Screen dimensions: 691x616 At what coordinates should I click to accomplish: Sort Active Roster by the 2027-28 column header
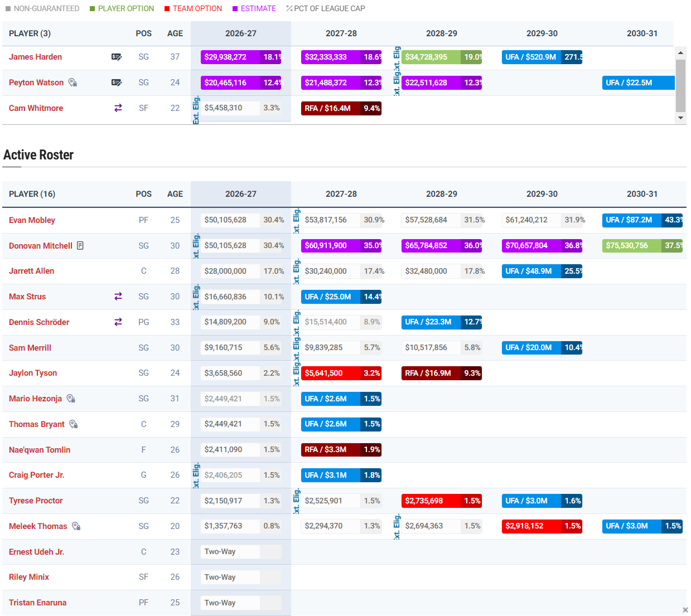pos(341,194)
